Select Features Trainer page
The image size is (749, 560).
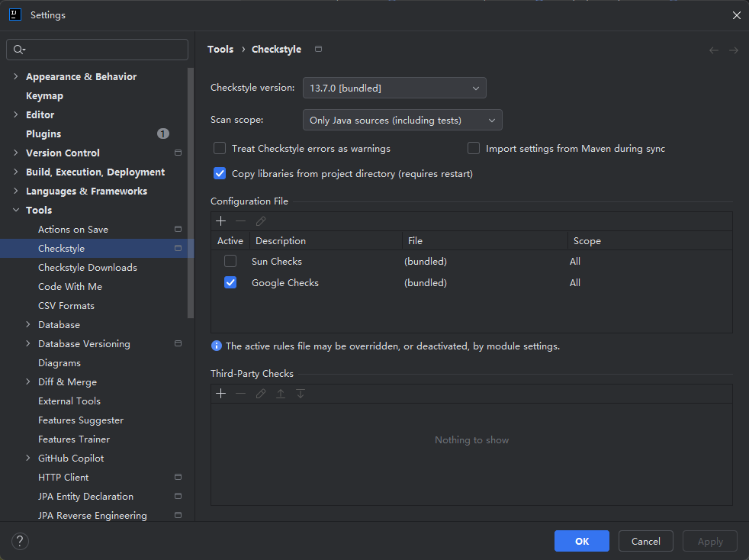point(74,439)
